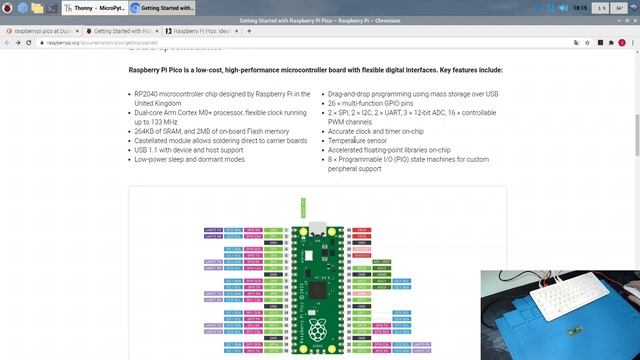Switch to raspberrypi pico DuckDuckGo tab
Image resolution: width=640 pixels, height=360 pixels.
(x=42, y=31)
